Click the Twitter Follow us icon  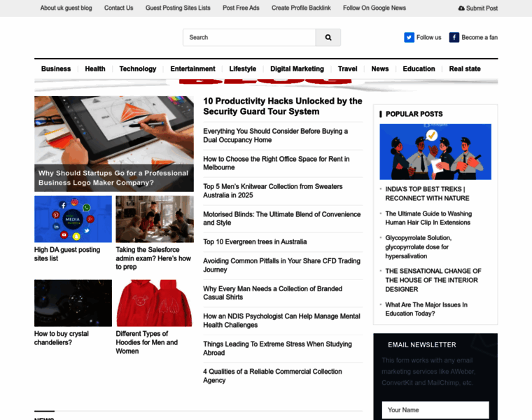409,38
